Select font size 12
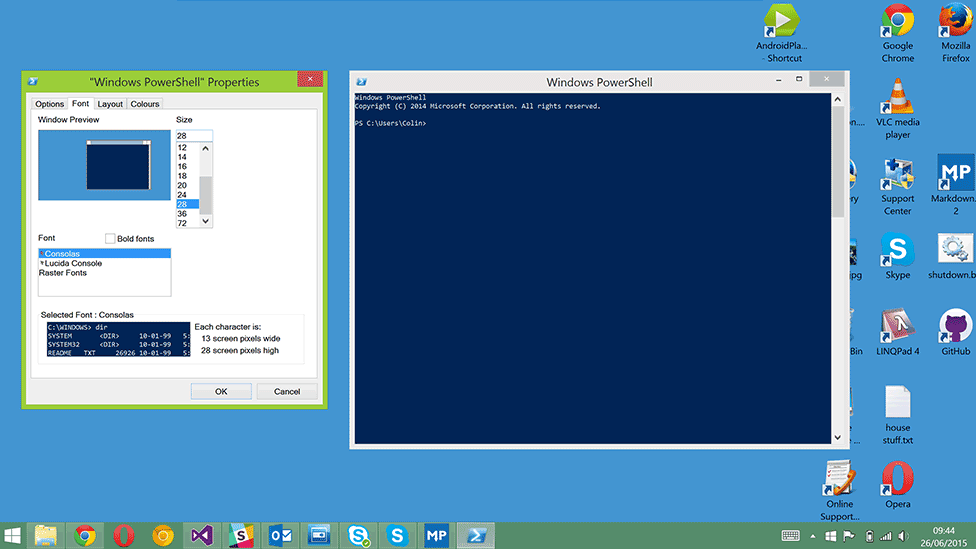 187,148
